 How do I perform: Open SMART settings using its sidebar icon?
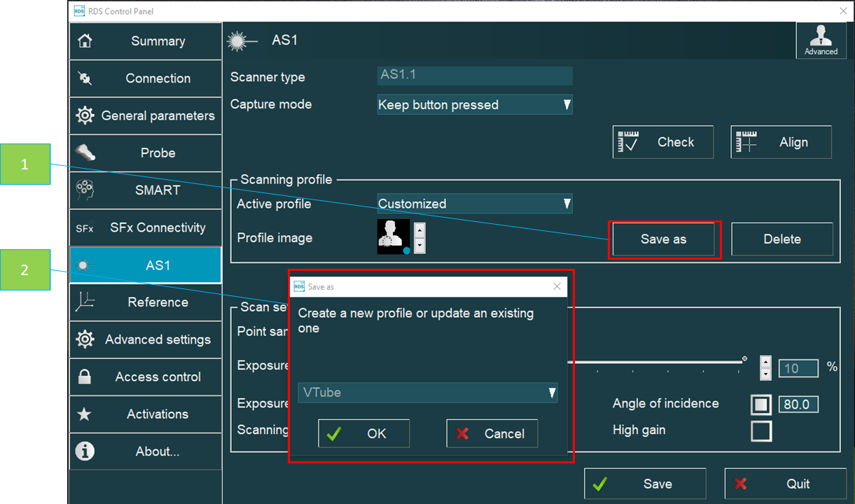pyautogui.click(x=84, y=190)
